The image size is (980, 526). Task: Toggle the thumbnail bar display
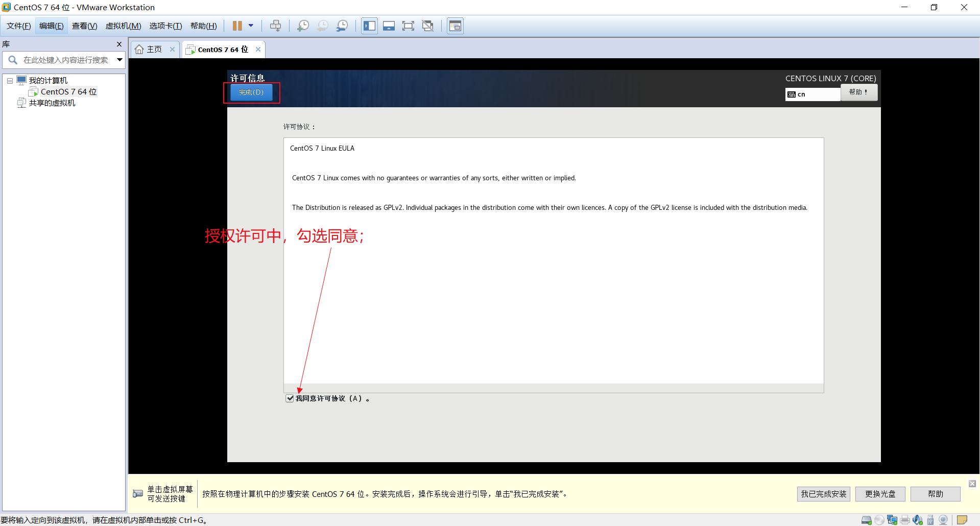389,26
